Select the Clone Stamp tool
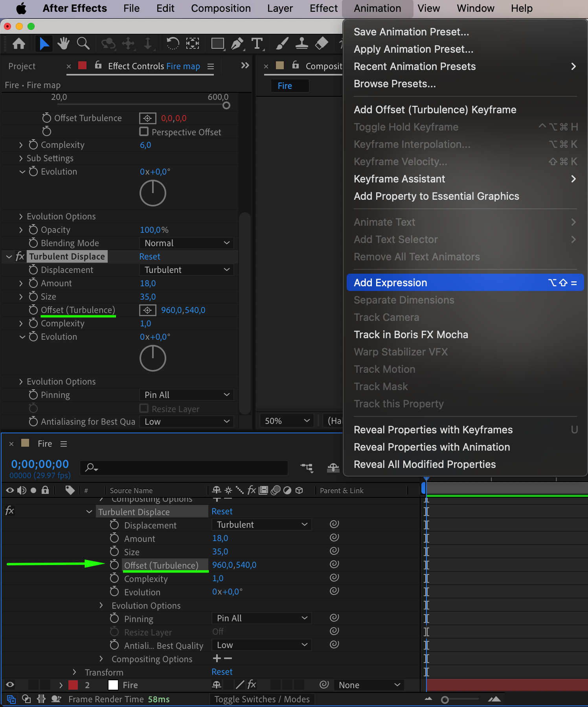This screenshot has height=707, width=588. click(x=301, y=43)
